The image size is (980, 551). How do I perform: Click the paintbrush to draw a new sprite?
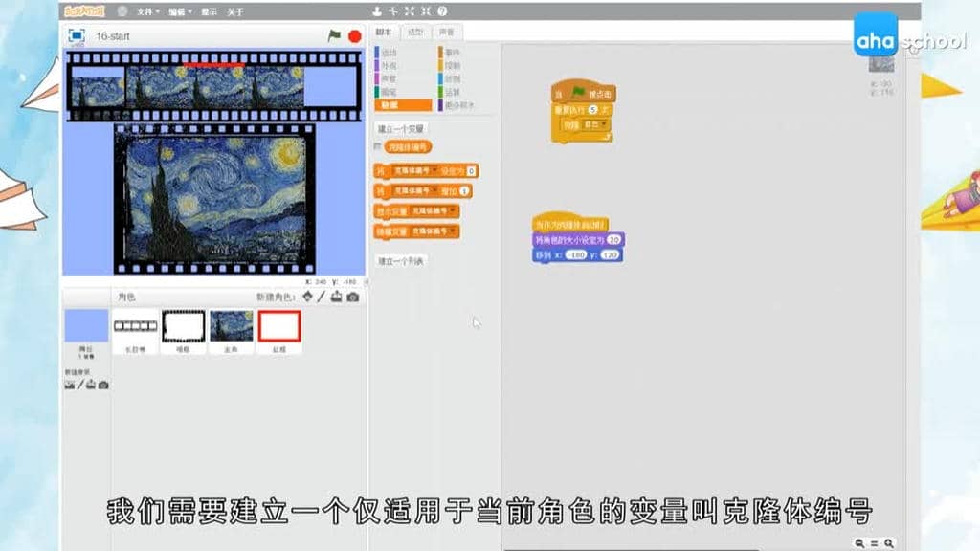coord(321,296)
